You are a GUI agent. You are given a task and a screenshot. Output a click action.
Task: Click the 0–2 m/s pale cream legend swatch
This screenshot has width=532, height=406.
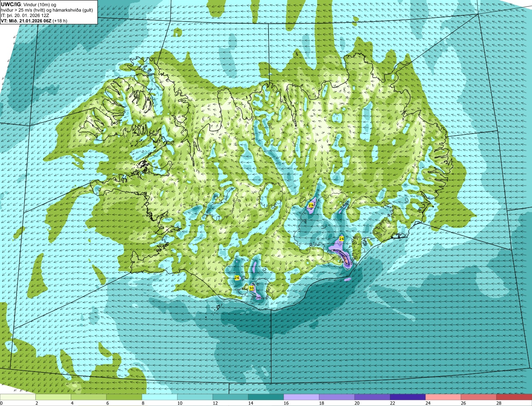pyautogui.click(x=18, y=397)
